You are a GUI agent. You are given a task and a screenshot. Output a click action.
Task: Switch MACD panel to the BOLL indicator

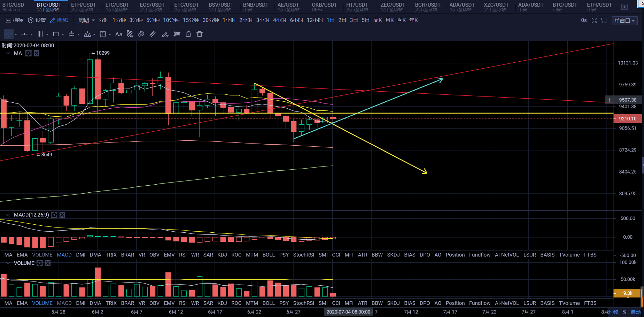point(269,255)
